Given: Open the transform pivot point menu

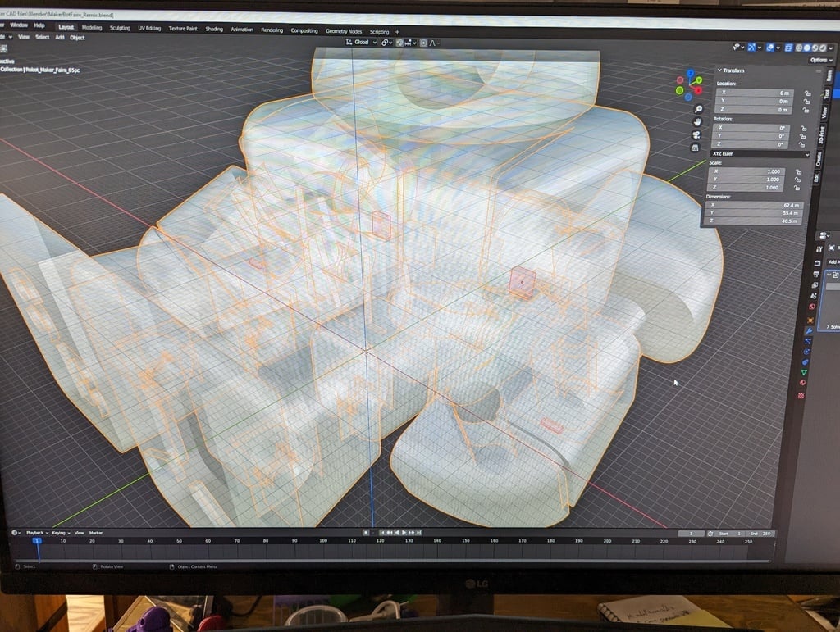Looking at the screenshot, I should tap(386, 43).
